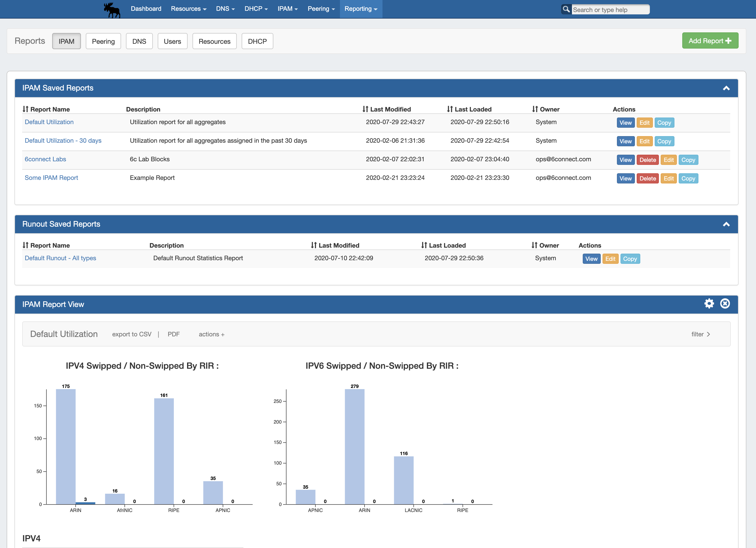Image resolution: width=756 pixels, height=548 pixels.
Task: Open the Reporting dropdown menu
Action: [361, 9]
